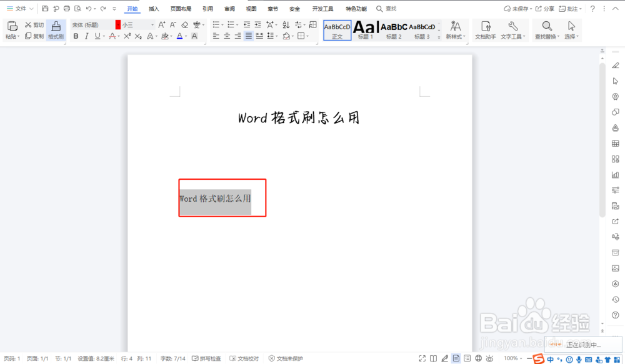The height and width of the screenshot is (364, 625).
Task: Select the Format Painter (格式刷) tool
Action: pos(55,31)
